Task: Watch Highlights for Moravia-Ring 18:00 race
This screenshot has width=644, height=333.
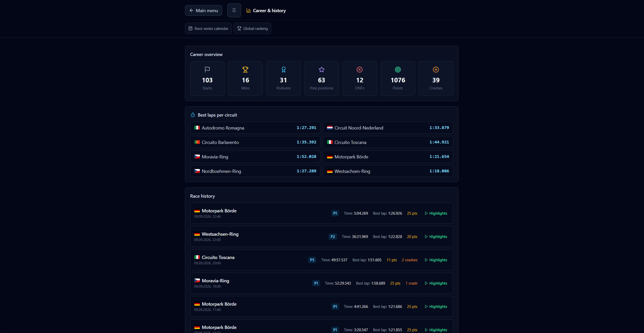Action: pyautogui.click(x=436, y=283)
